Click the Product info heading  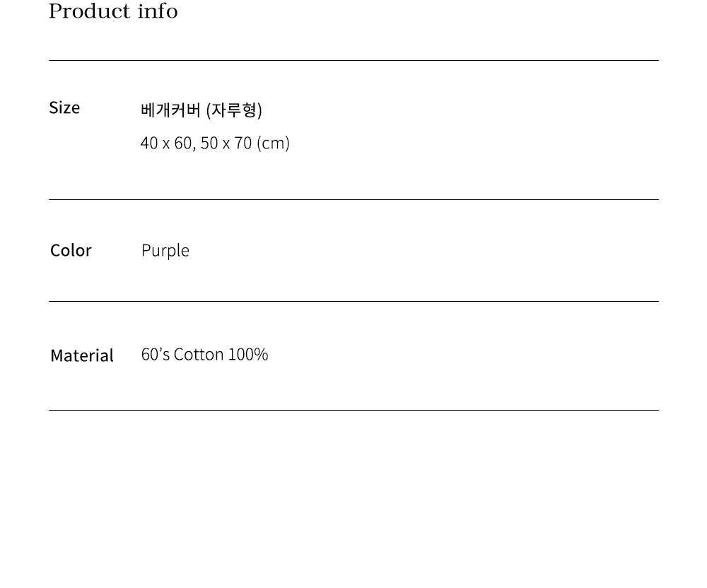pos(113,11)
